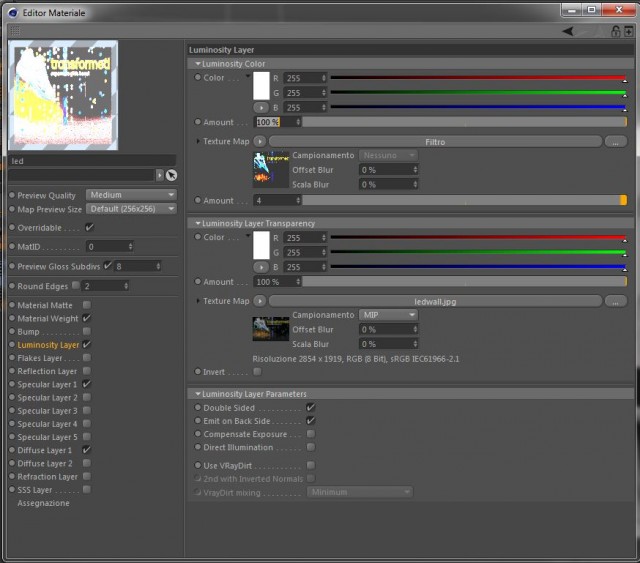Click small arrow button beside layer field

coord(160,175)
